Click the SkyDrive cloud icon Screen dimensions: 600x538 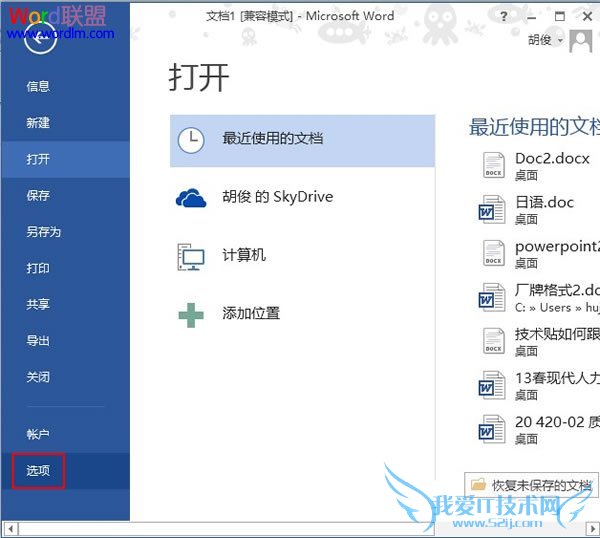tap(191, 198)
